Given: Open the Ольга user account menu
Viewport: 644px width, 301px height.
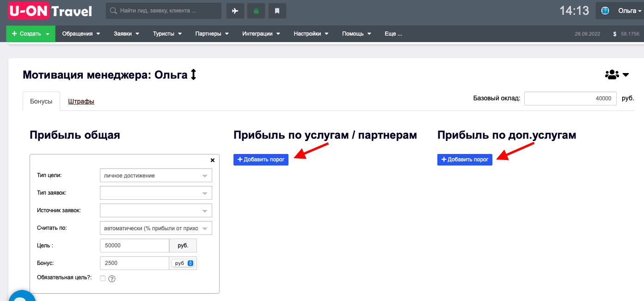Looking at the screenshot, I should (x=629, y=11).
